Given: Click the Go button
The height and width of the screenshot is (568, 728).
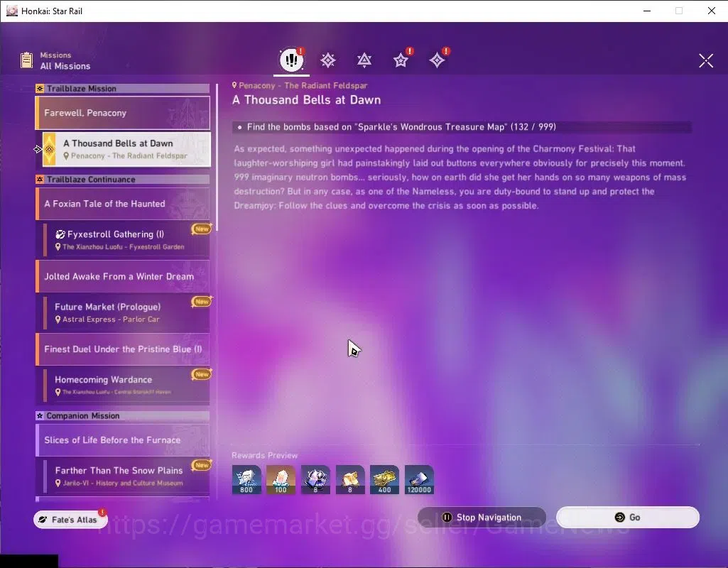Looking at the screenshot, I should pos(627,518).
